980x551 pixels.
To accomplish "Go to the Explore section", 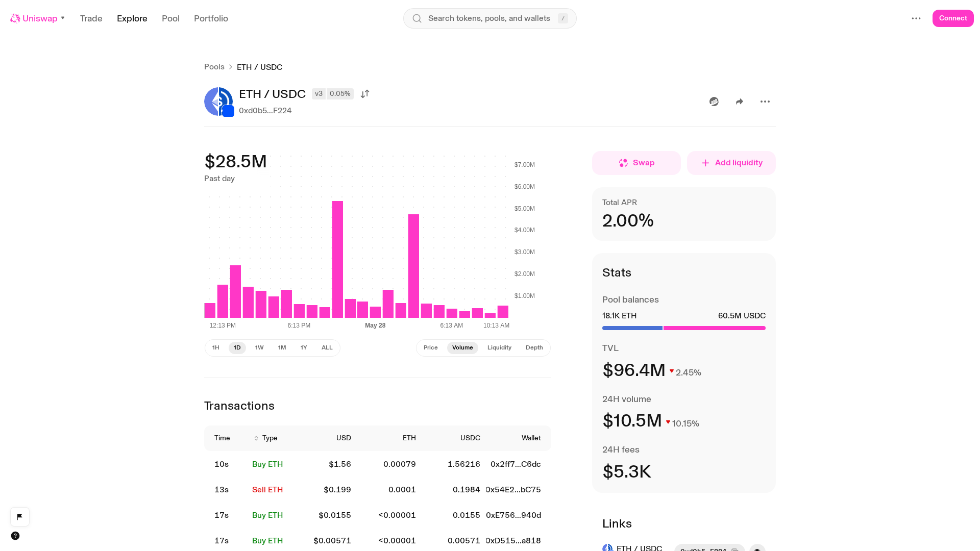I will tap(132, 18).
